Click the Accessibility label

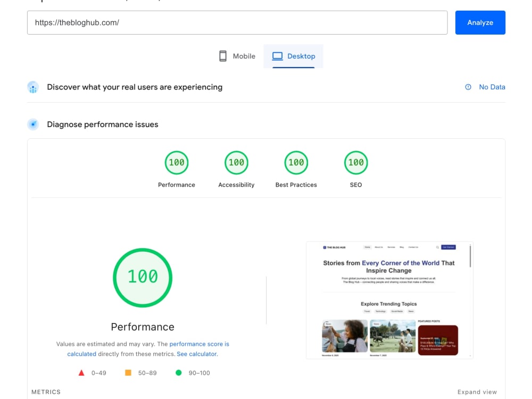[237, 185]
